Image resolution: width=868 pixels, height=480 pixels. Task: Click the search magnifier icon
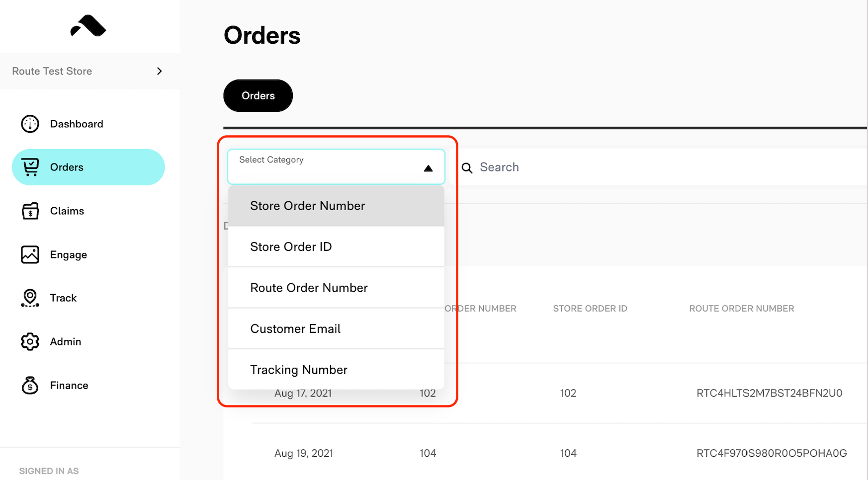coord(467,168)
